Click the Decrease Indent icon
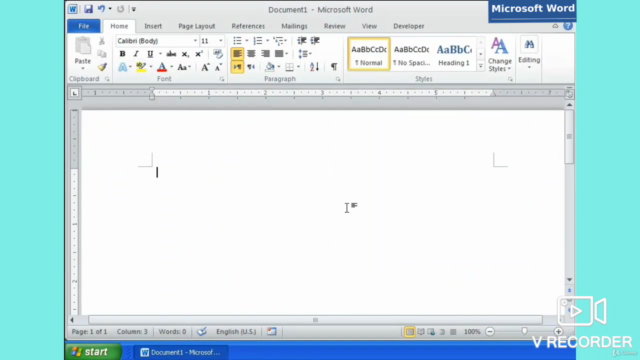Viewport: 640px width, 360px height. [x=302, y=40]
